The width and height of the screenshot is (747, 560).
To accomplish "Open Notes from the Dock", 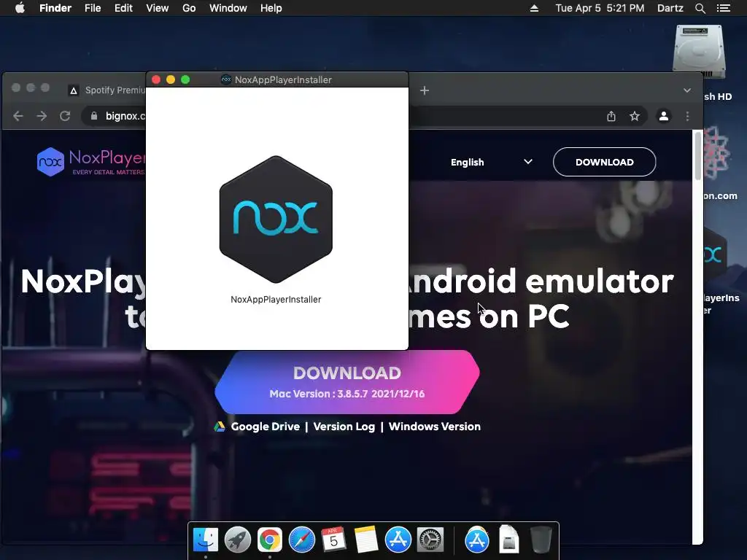I will tap(366, 540).
